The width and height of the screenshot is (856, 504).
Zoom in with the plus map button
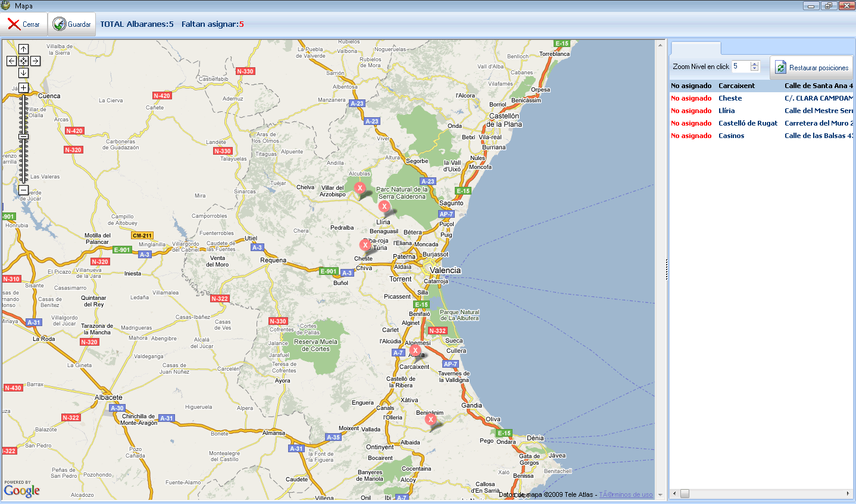[x=23, y=87]
